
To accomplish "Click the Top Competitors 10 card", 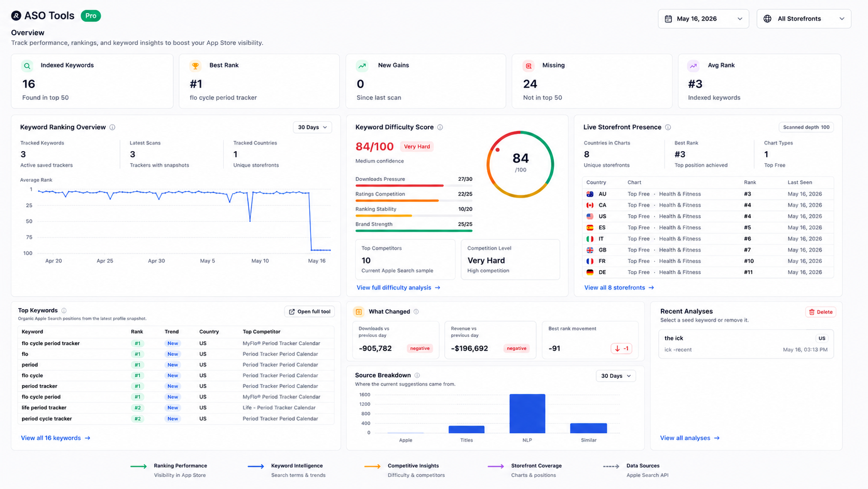I will [405, 259].
